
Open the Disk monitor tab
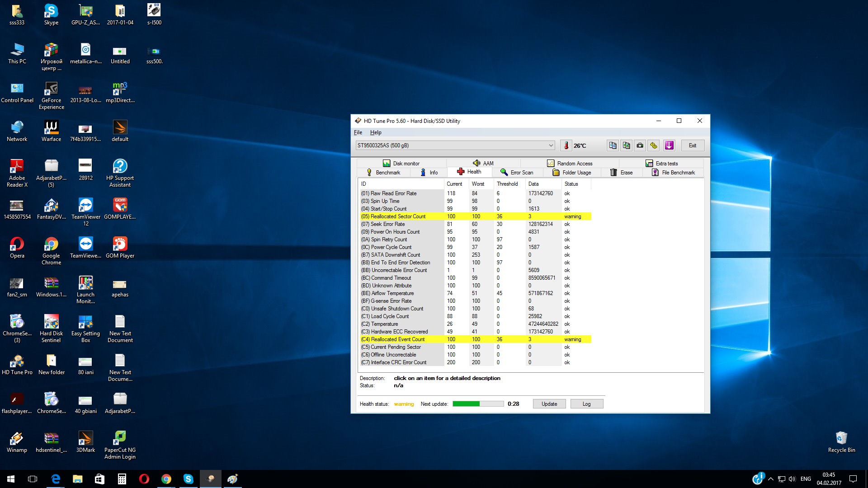coord(401,164)
